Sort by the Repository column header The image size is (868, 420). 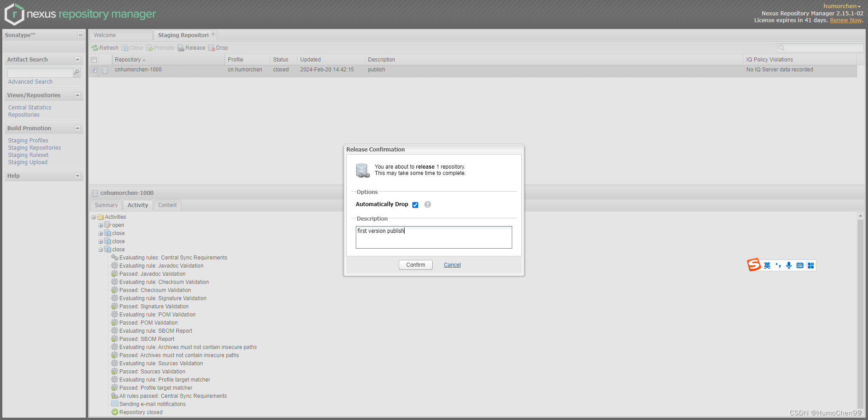(168, 60)
